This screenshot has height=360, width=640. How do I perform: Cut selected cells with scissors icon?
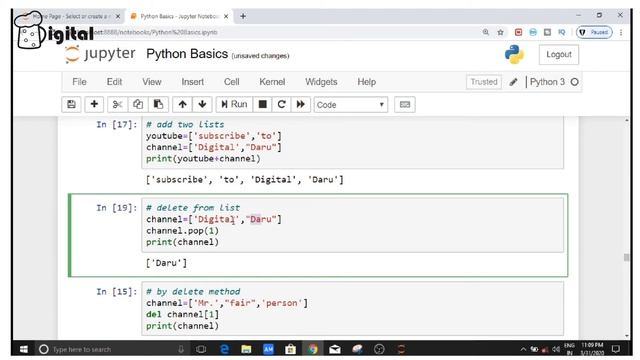click(x=118, y=104)
